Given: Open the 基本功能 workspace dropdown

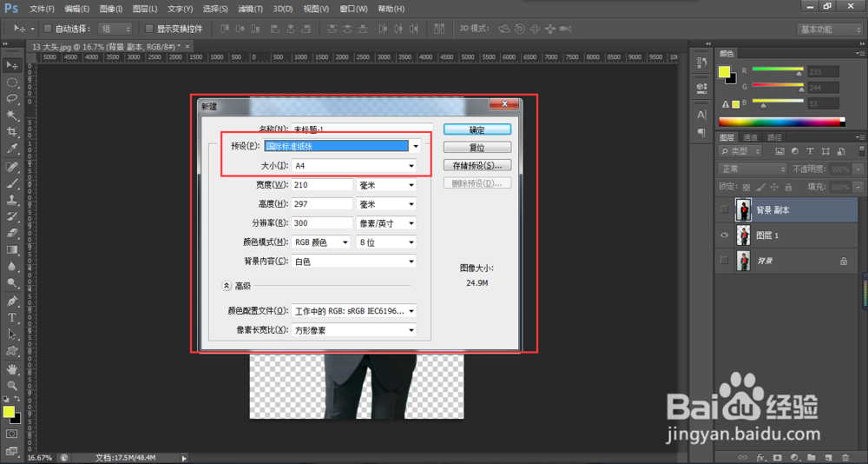Looking at the screenshot, I should pyautogui.click(x=829, y=29).
